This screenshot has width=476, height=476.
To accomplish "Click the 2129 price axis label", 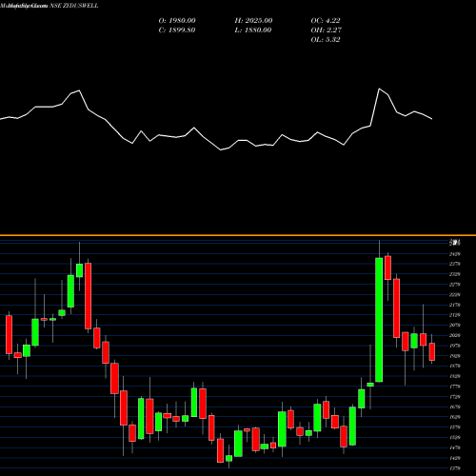I will click(455, 315).
